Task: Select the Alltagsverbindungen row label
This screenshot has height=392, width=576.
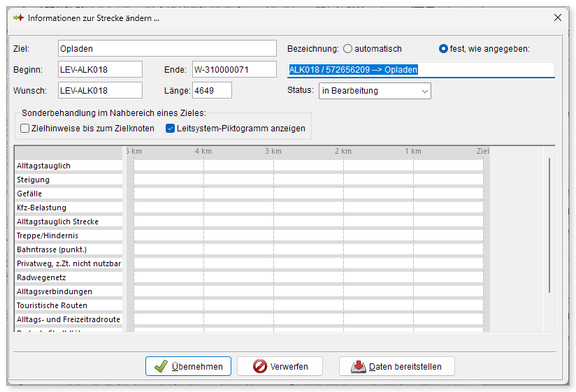Action: tap(68, 291)
